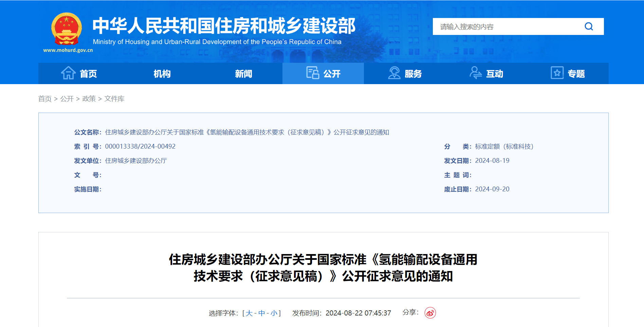Click the English ministry name subtitle
This screenshot has height=327, width=644.
217,42
